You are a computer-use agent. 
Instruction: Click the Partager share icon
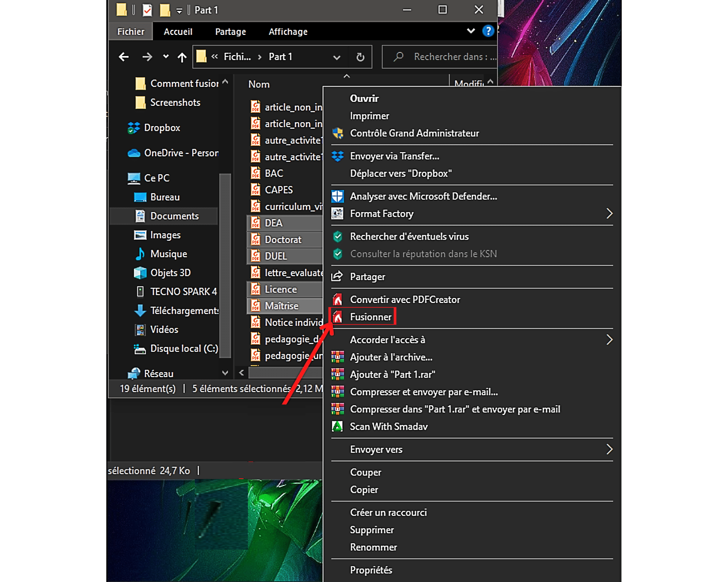(x=337, y=277)
